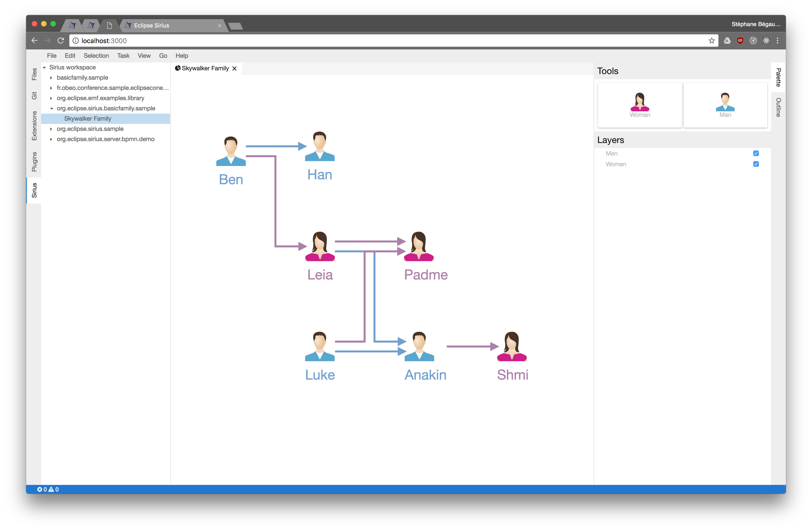Image resolution: width=812 pixels, height=531 pixels.
Task: Click the warning triangle in status bar
Action: point(51,489)
